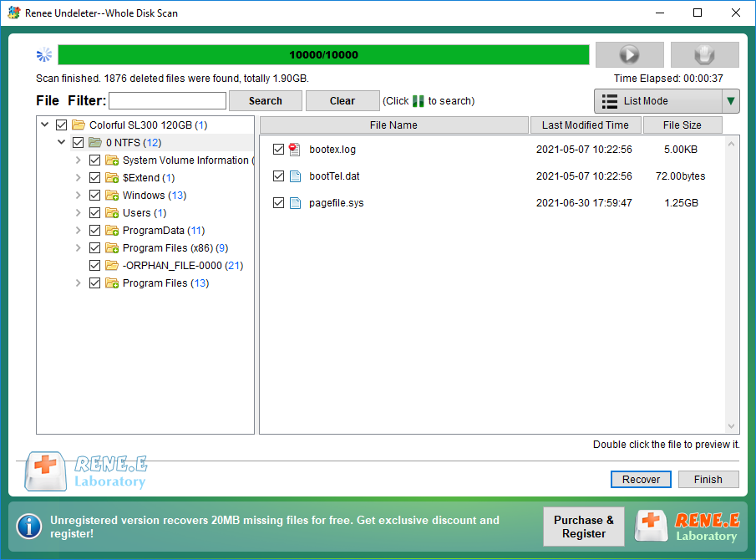Image resolution: width=756 pixels, height=560 pixels.
Task: Click the Recover button
Action: [x=641, y=480]
